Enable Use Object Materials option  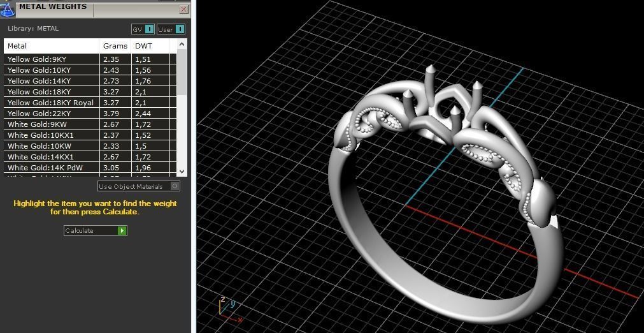point(139,186)
